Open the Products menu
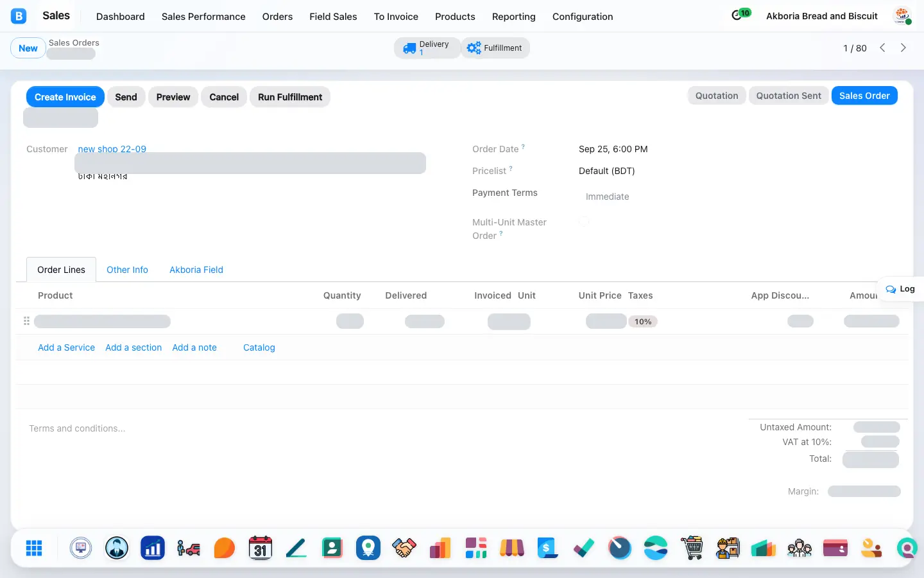 (x=455, y=17)
